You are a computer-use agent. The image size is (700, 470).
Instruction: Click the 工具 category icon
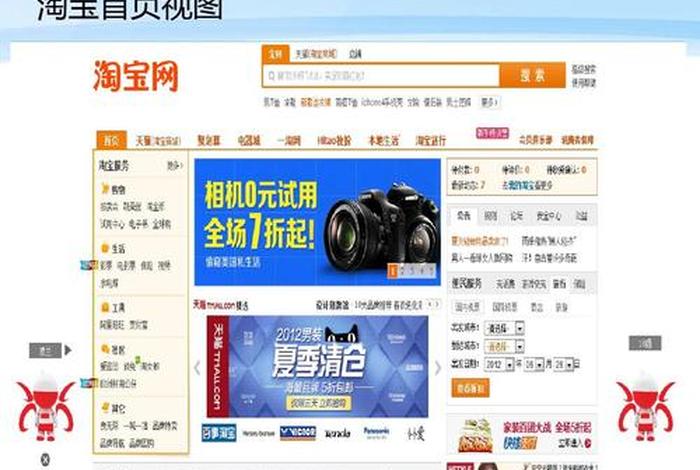[x=105, y=307]
